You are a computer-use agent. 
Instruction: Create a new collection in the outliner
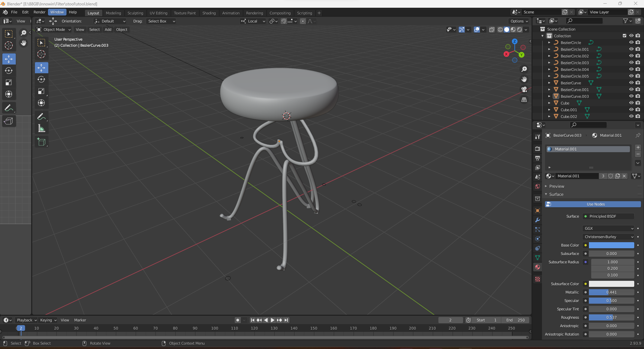point(638,21)
